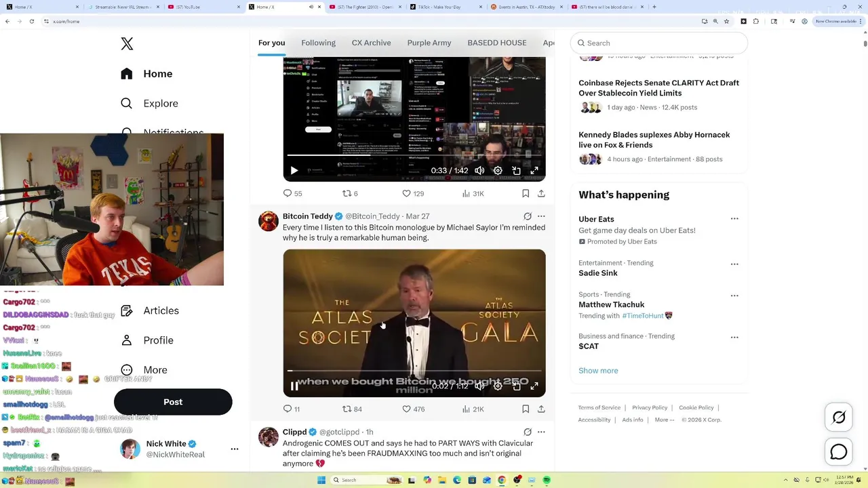Pause the Michael Saylor video

(294, 386)
